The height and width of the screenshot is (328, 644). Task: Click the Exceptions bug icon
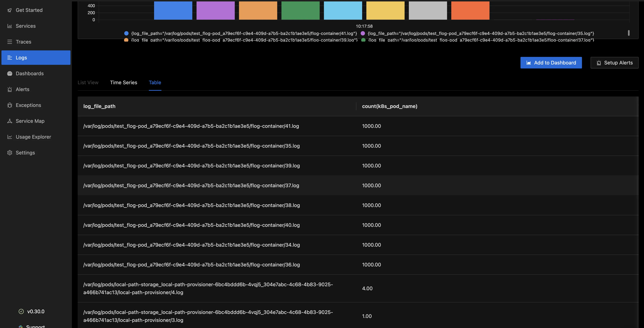click(10, 105)
